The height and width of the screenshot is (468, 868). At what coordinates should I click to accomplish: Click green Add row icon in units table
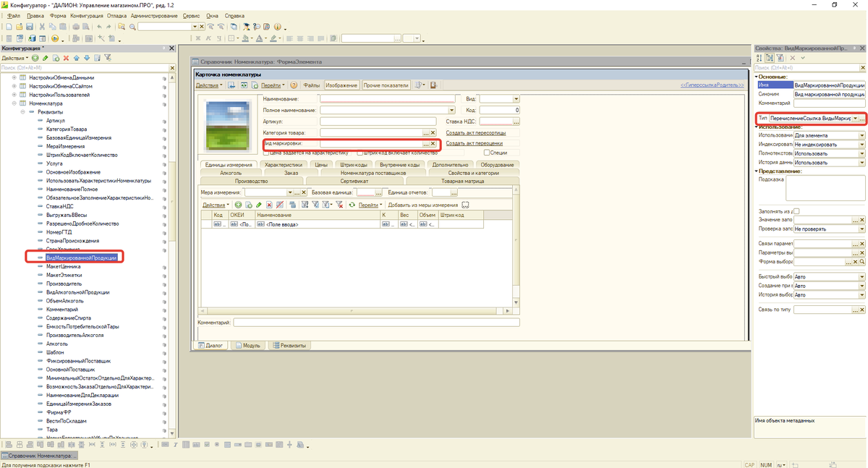239,205
